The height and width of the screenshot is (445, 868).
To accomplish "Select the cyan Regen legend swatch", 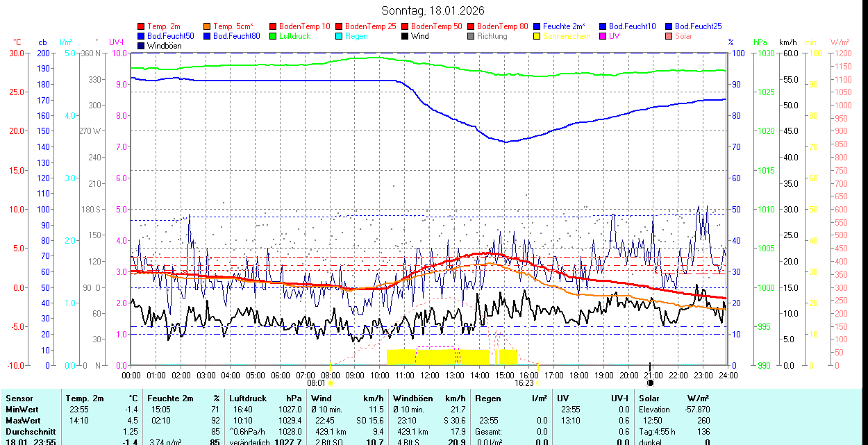I will pyautogui.click(x=340, y=36).
